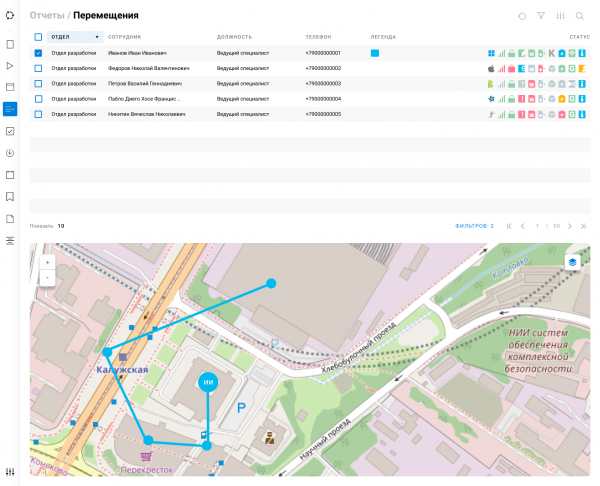This screenshot has width=600, height=486.
Task: Click the play icon in left sidebar
Action: pyautogui.click(x=10, y=66)
